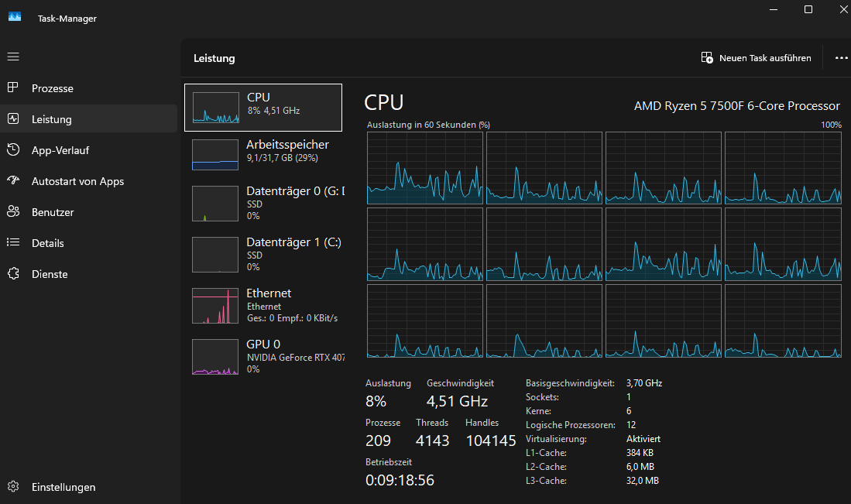Go to Autostart von Apps page

(x=88, y=180)
